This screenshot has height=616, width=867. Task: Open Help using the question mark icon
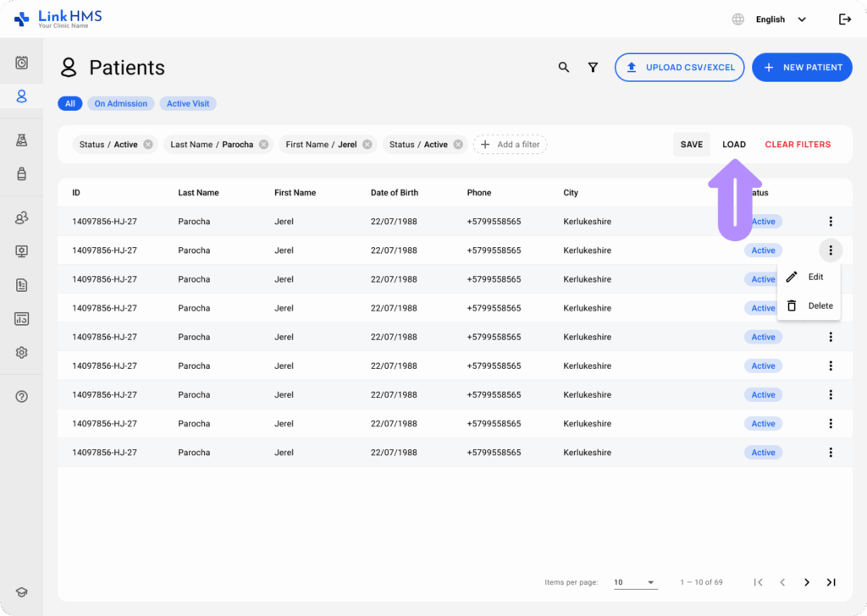pyautogui.click(x=21, y=396)
